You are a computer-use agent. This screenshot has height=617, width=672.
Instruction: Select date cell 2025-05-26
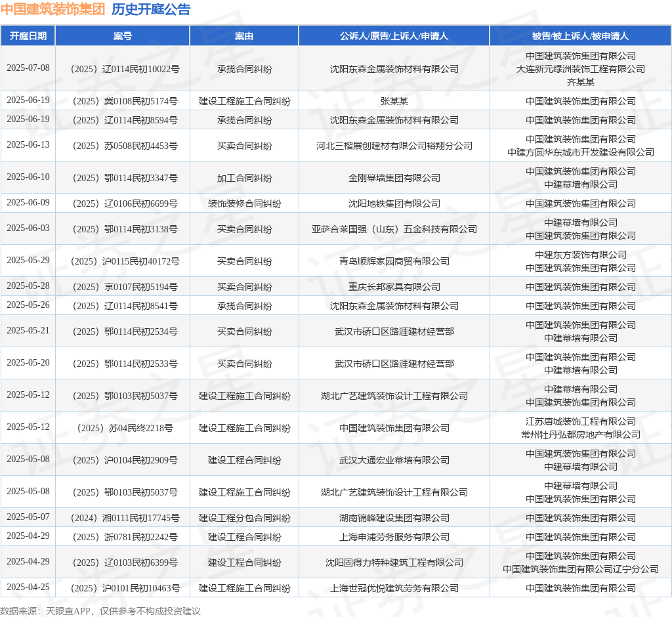[x=28, y=305]
